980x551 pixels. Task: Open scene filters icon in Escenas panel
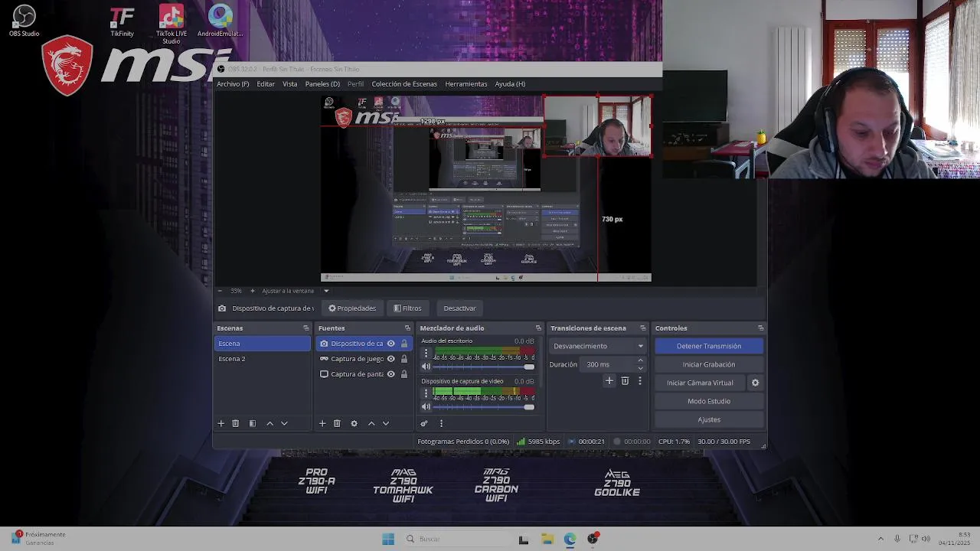253,423
